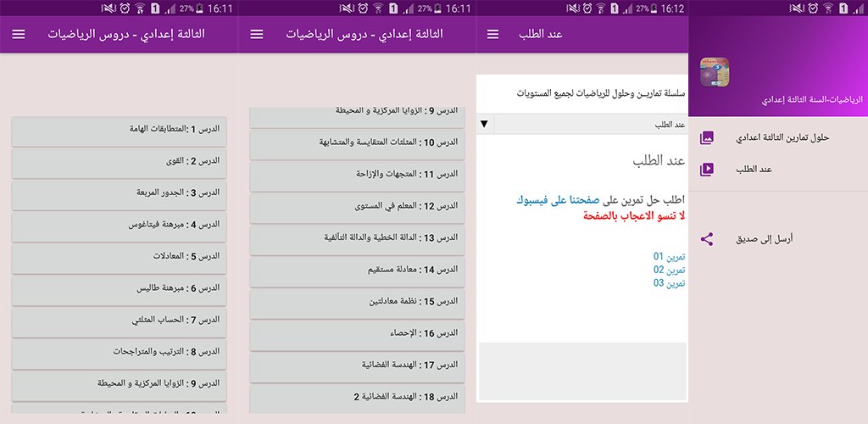Tap the red لا تنسو الاعجاب بالصفحة text

[634, 216]
